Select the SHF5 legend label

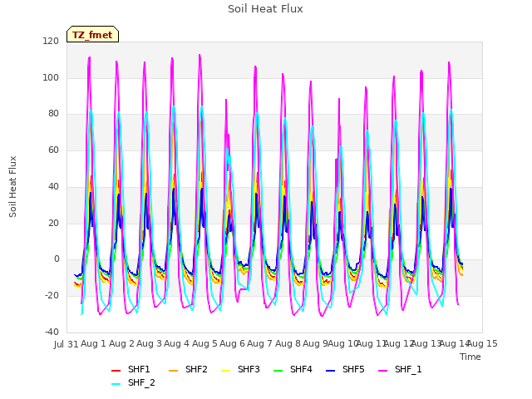pyautogui.click(x=353, y=369)
